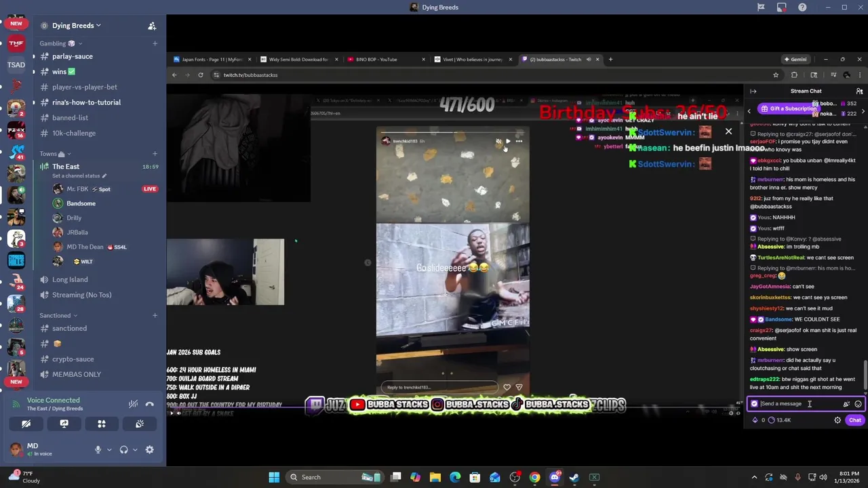Viewport: 868px width, 488px height.
Task: Collapse the Towns category
Action: tap(55, 154)
